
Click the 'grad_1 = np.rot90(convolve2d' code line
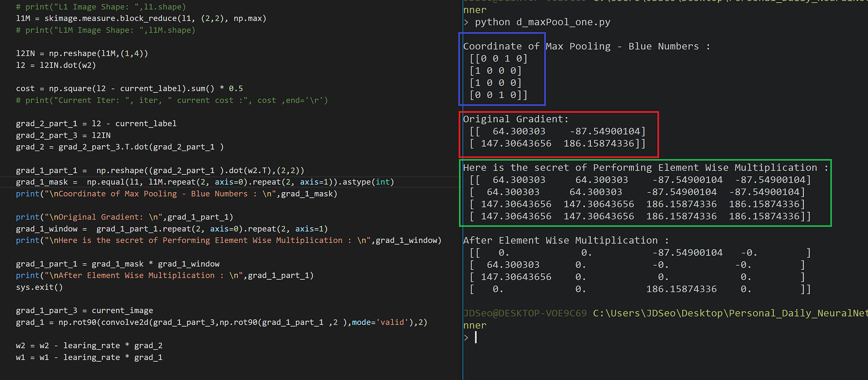click(x=222, y=323)
